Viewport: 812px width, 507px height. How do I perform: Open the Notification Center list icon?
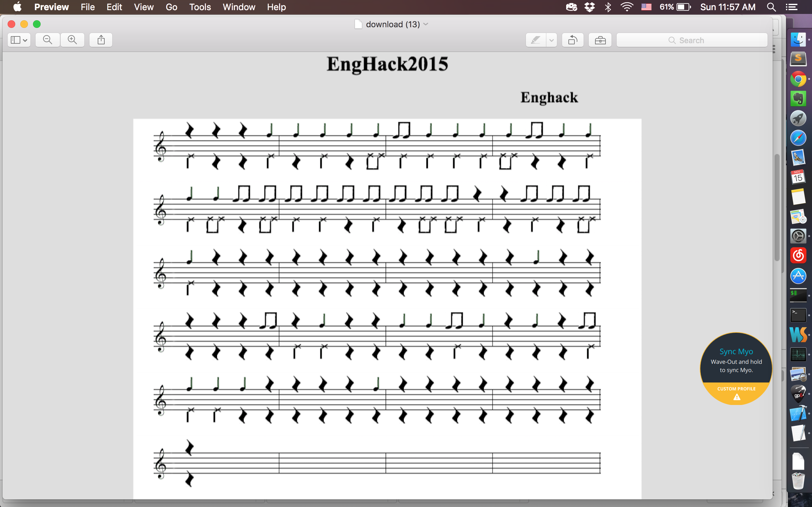(x=791, y=7)
